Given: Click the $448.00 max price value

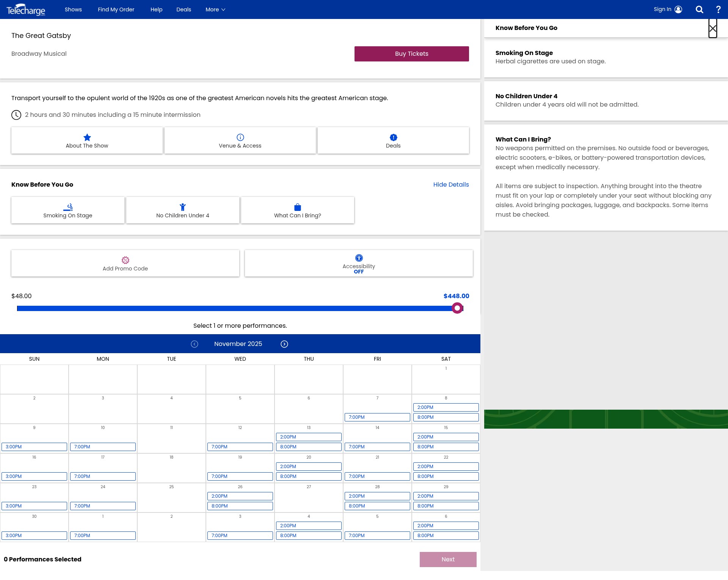Looking at the screenshot, I should point(457,296).
